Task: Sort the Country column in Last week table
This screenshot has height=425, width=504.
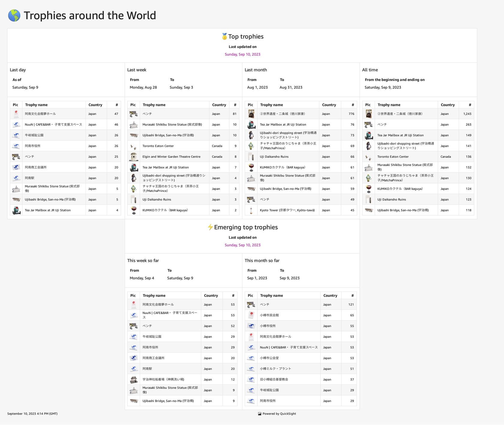Action: [219, 105]
